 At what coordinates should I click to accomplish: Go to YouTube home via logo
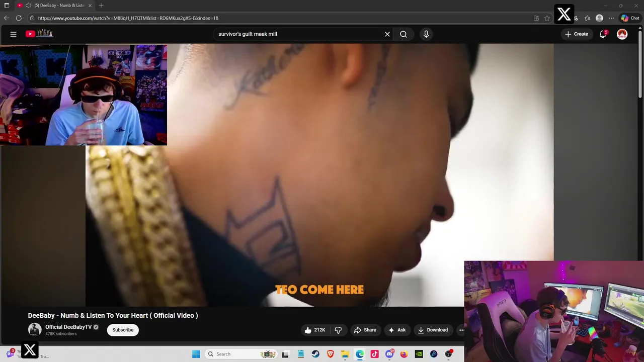[x=39, y=34]
